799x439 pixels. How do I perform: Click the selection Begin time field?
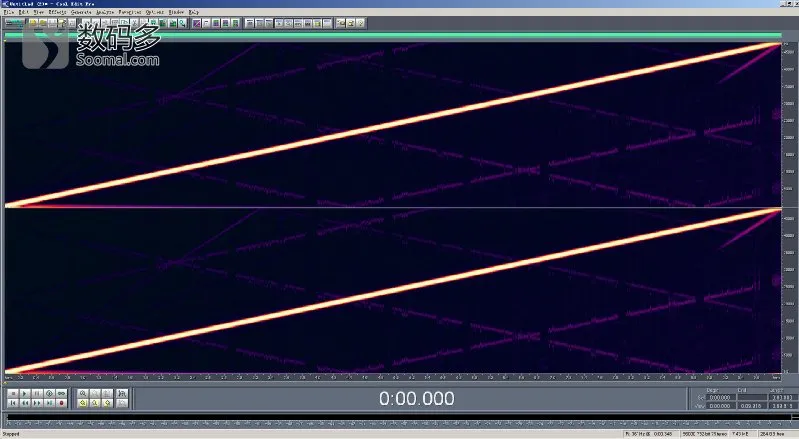pos(721,397)
